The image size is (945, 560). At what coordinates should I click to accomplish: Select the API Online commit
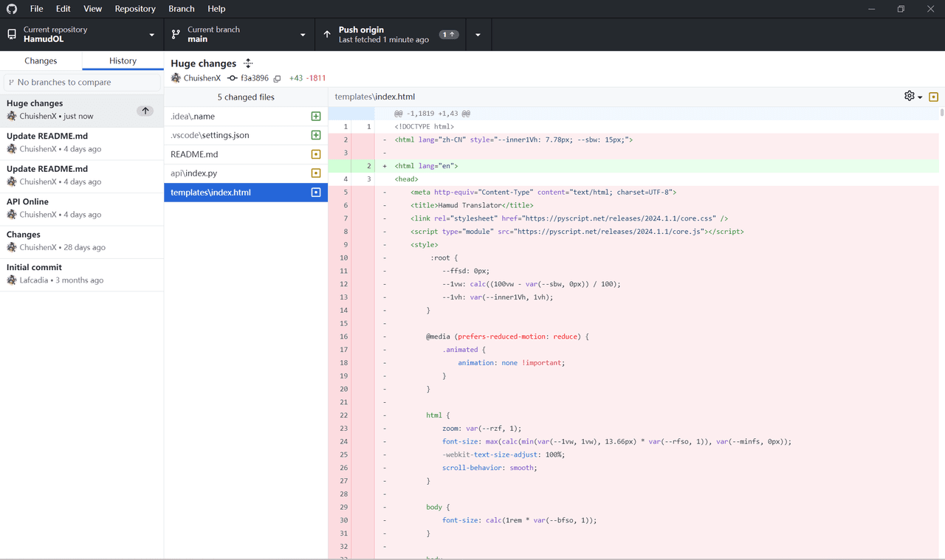tap(81, 208)
